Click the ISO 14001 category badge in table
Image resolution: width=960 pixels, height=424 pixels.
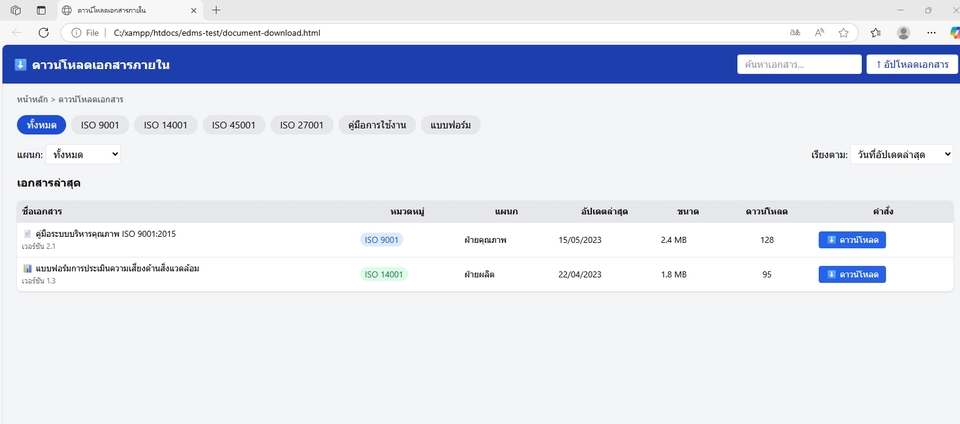(x=384, y=274)
